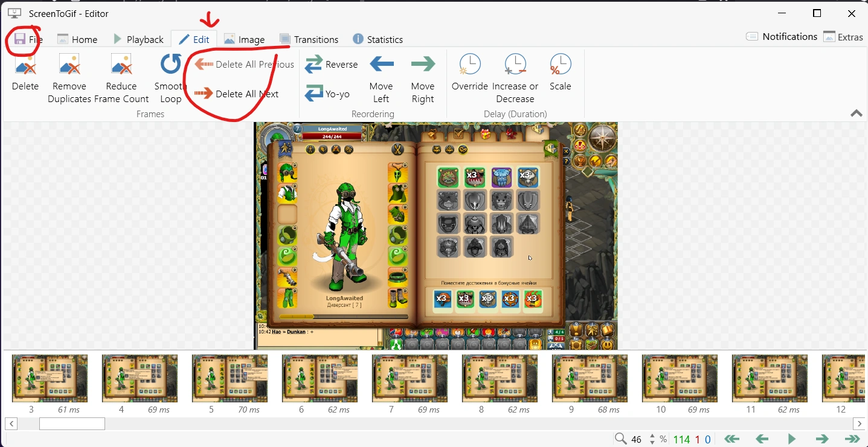Select the frame 3 thumbnail
868x447 pixels.
[x=50, y=378]
